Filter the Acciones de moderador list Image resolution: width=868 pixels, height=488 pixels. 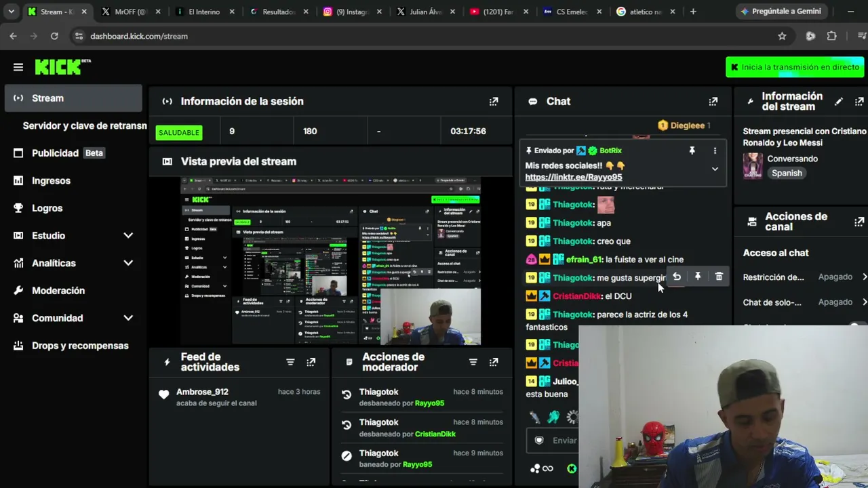pos(473,362)
